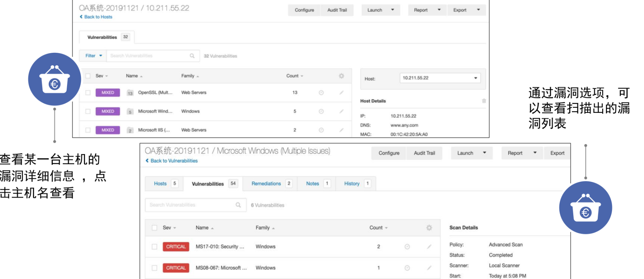Switch to the Remediations tab
The width and height of the screenshot is (644, 279).
pos(266,184)
